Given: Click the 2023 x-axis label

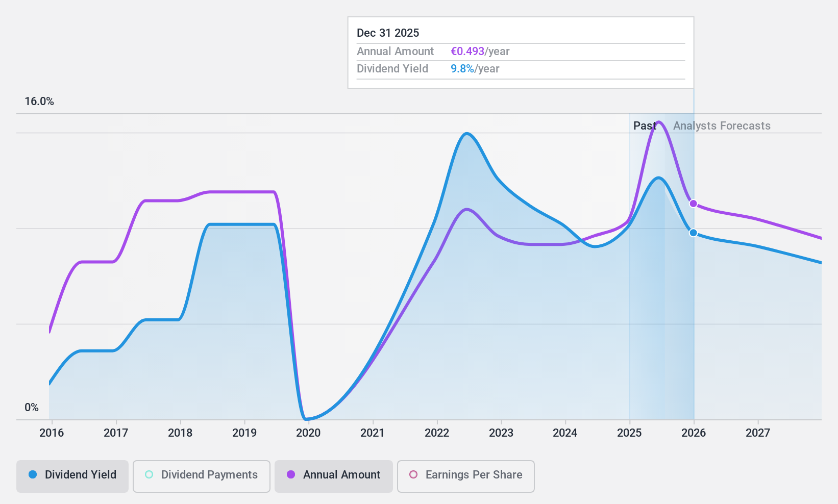Looking at the screenshot, I should [x=501, y=433].
